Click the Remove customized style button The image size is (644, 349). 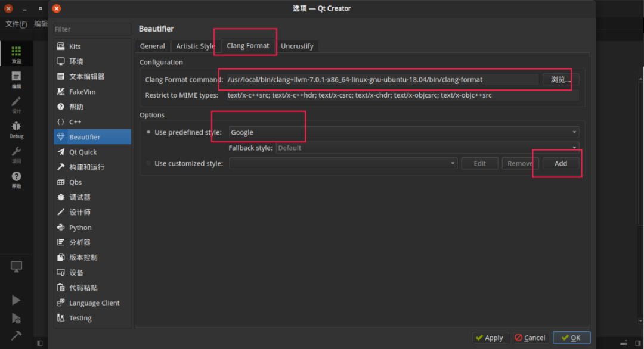pos(520,163)
